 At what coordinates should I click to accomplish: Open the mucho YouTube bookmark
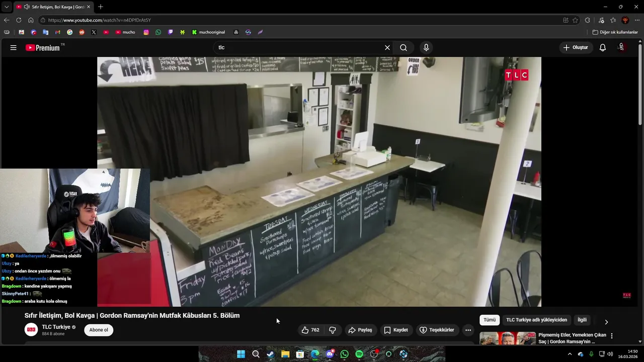point(125,32)
